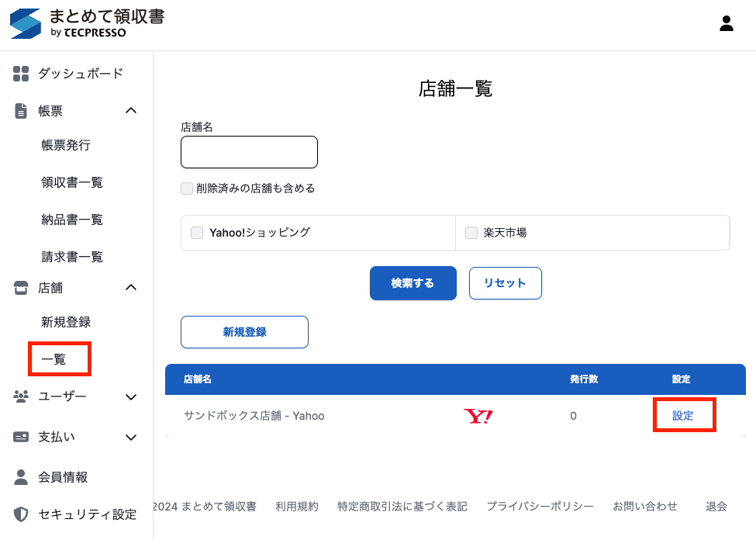Click the ユーザー people icon

(x=21, y=396)
